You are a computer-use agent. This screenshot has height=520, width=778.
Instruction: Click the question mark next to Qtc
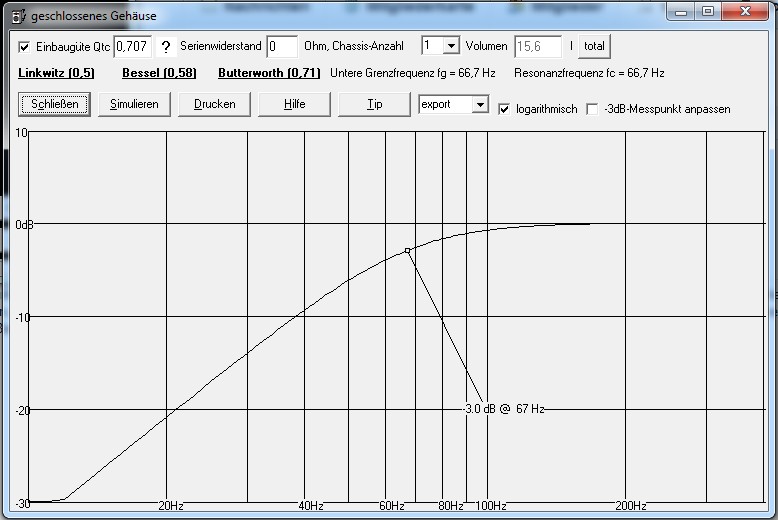coord(166,47)
